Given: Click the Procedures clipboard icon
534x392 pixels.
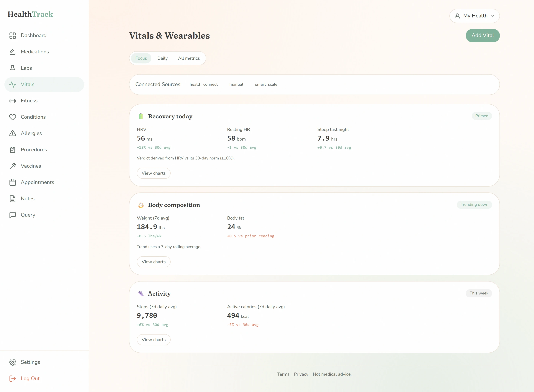Looking at the screenshot, I should point(13,150).
